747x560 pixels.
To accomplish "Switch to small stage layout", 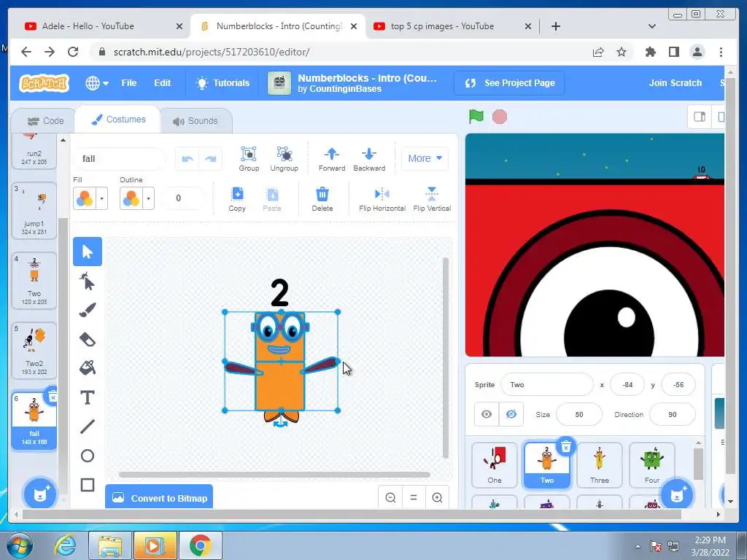I will 700,117.
